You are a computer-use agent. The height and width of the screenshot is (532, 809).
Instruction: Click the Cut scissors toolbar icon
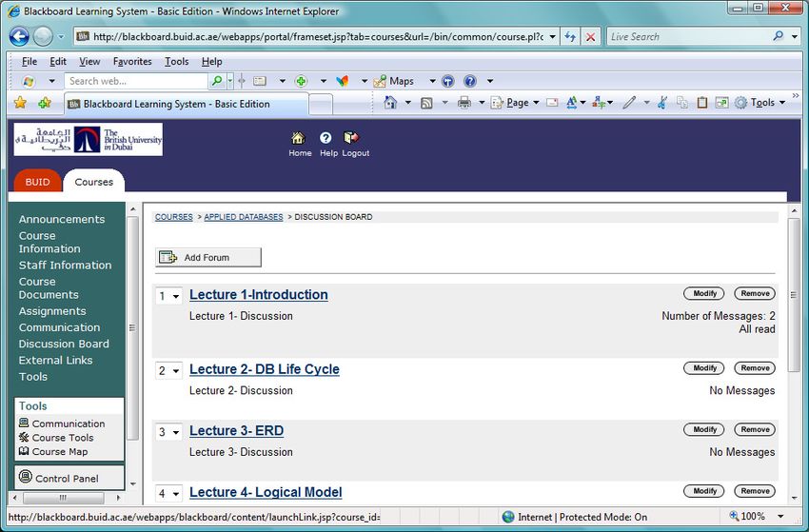click(663, 103)
